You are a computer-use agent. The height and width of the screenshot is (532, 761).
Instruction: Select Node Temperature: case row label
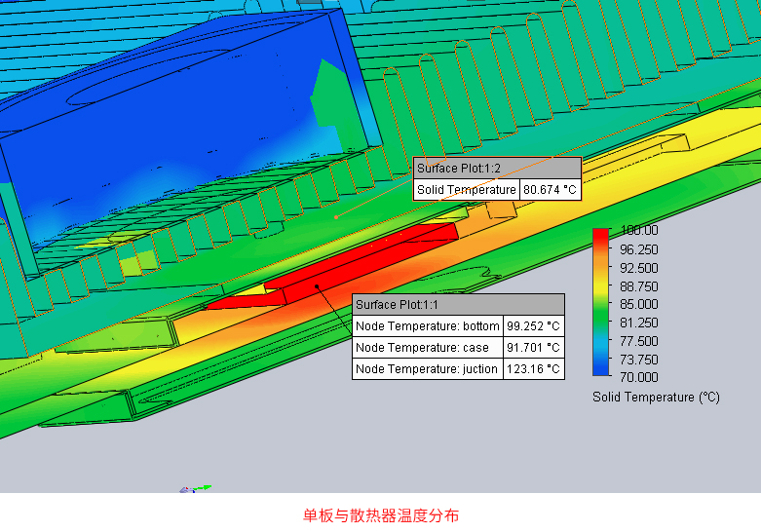coord(427,348)
